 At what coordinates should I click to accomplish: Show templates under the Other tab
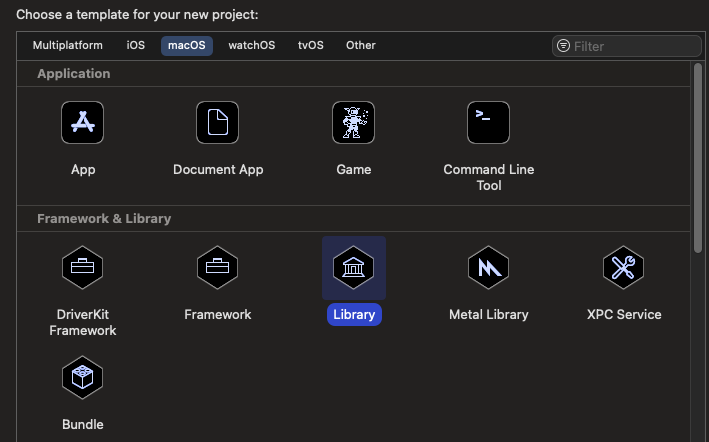pos(361,45)
